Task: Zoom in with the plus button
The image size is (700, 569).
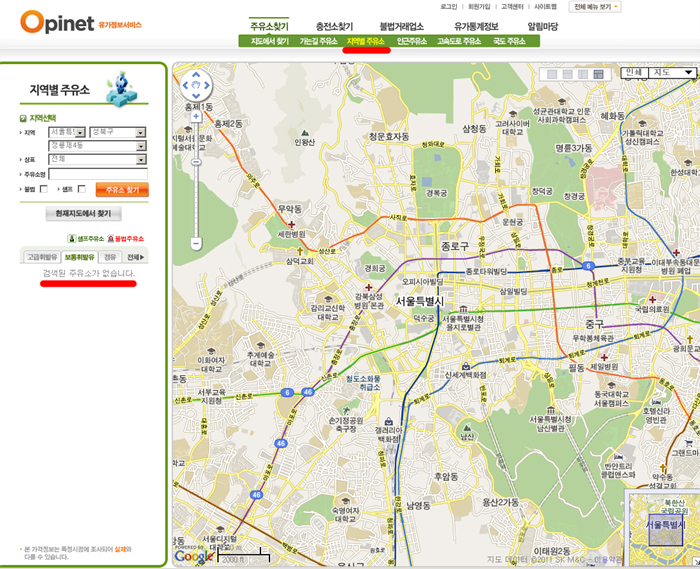Action: click(196, 116)
